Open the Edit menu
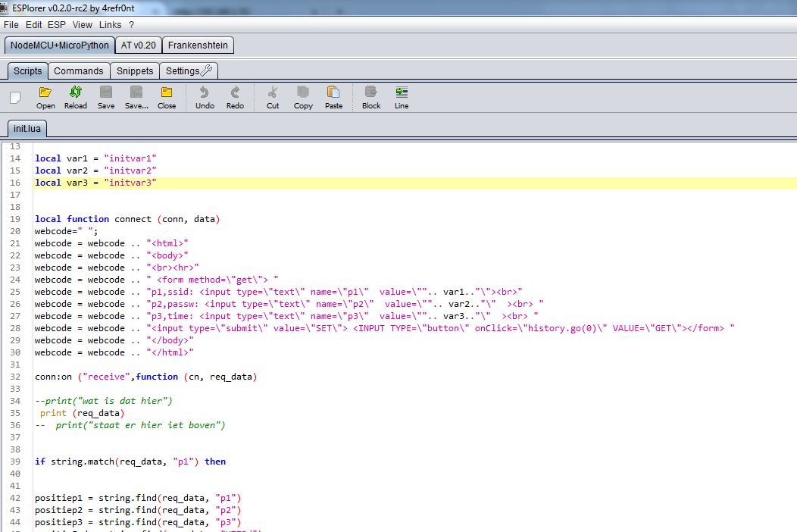Viewport: 797px width, 532px height. click(x=33, y=25)
